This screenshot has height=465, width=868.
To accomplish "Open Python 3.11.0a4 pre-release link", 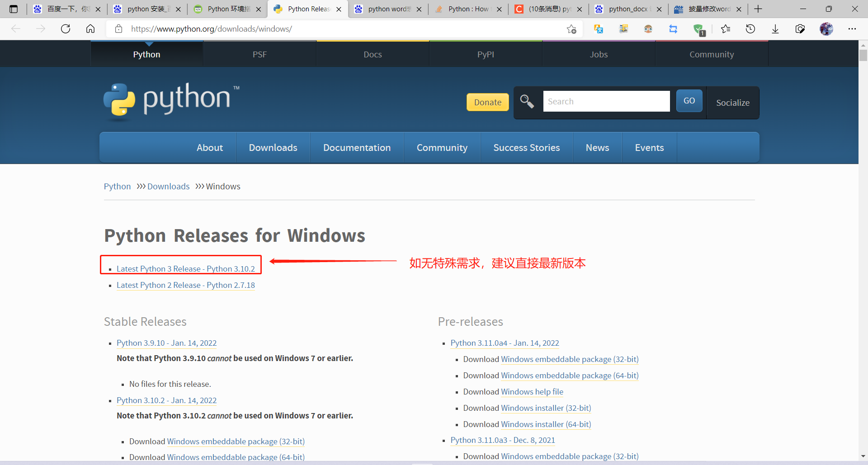I will 505,343.
